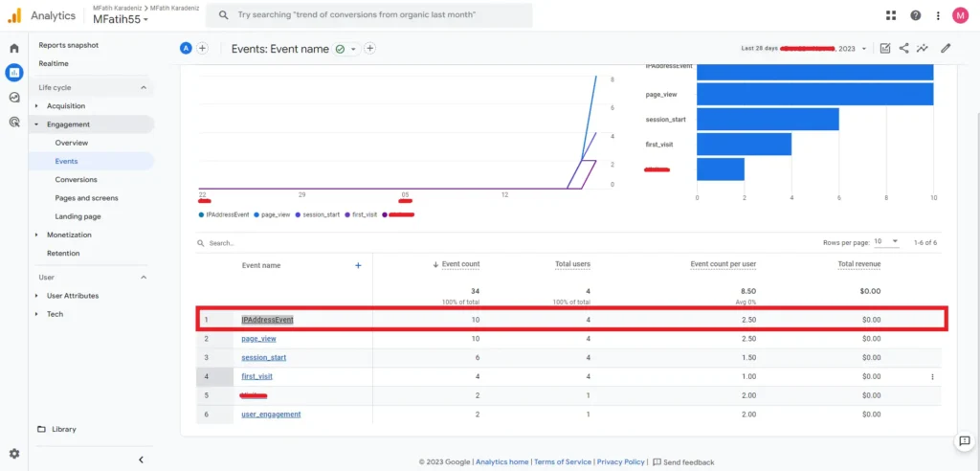The image size is (980, 471).
Task: Open the Home icon in left rail
Action: pos(14,48)
